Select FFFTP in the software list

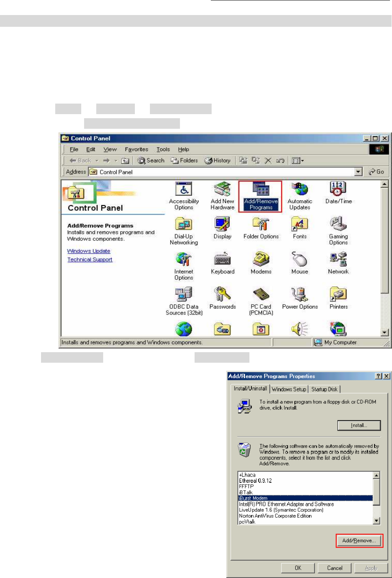click(305, 486)
